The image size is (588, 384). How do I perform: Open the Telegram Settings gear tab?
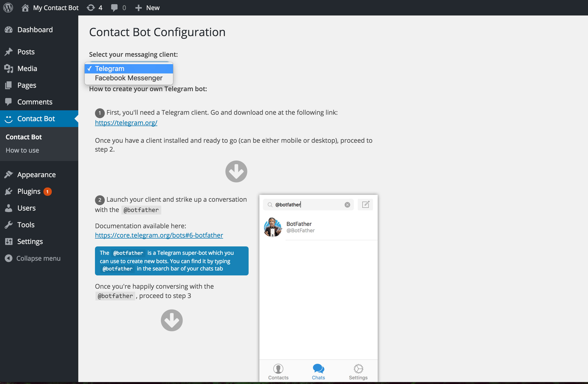click(x=358, y=372)
